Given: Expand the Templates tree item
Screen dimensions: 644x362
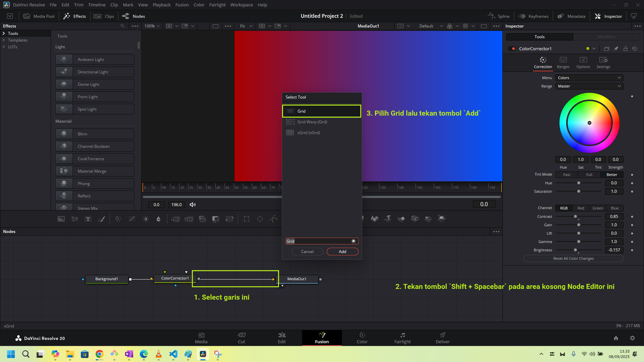Looking at the screenshot, I should (x=4, y=40).
